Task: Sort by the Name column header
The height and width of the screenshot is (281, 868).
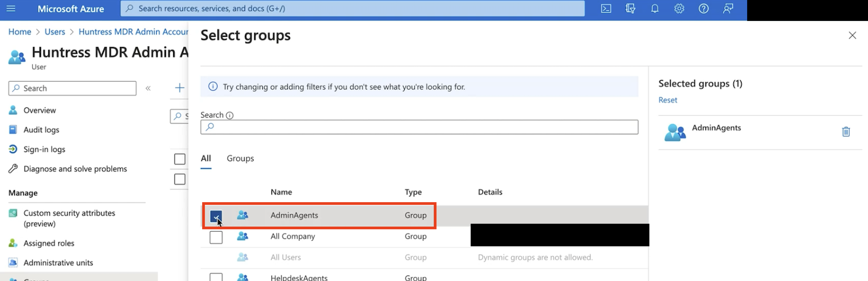Action: click(281, 192)
